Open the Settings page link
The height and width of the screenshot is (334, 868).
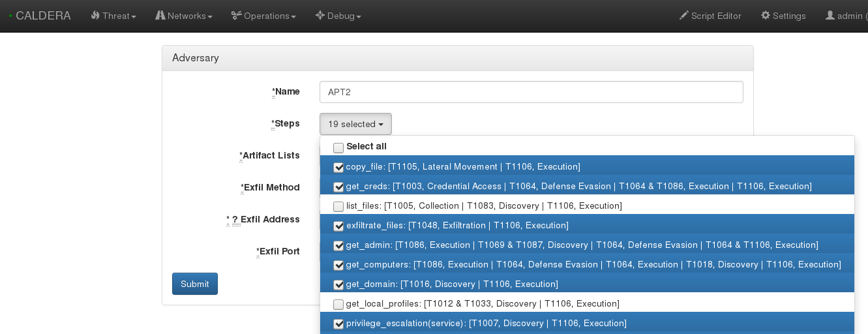(x=783, y=16)
